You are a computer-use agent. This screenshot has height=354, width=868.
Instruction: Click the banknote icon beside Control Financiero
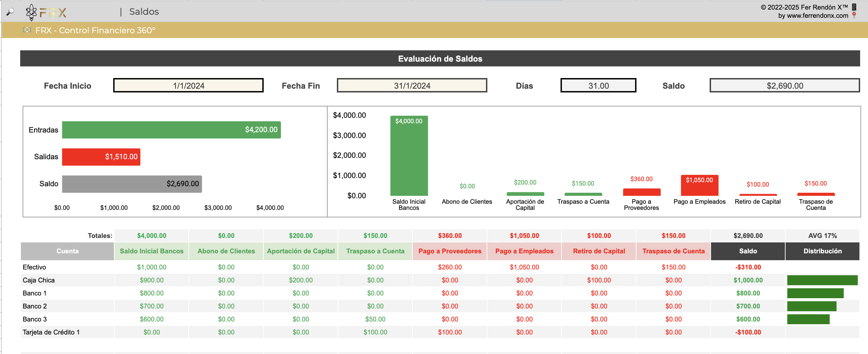tap(27, 30)
